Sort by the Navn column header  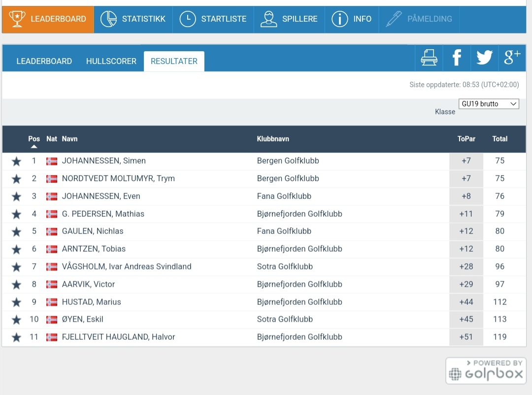tap(69, 139)
